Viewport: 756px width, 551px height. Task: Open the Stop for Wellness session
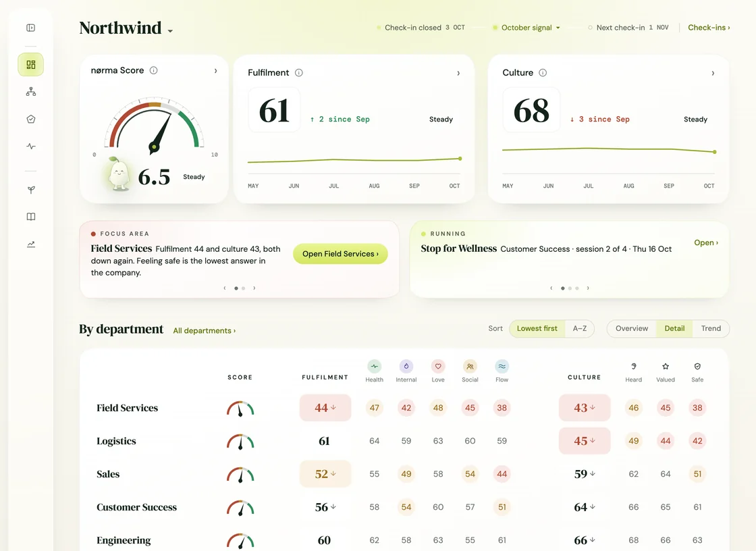706,242
